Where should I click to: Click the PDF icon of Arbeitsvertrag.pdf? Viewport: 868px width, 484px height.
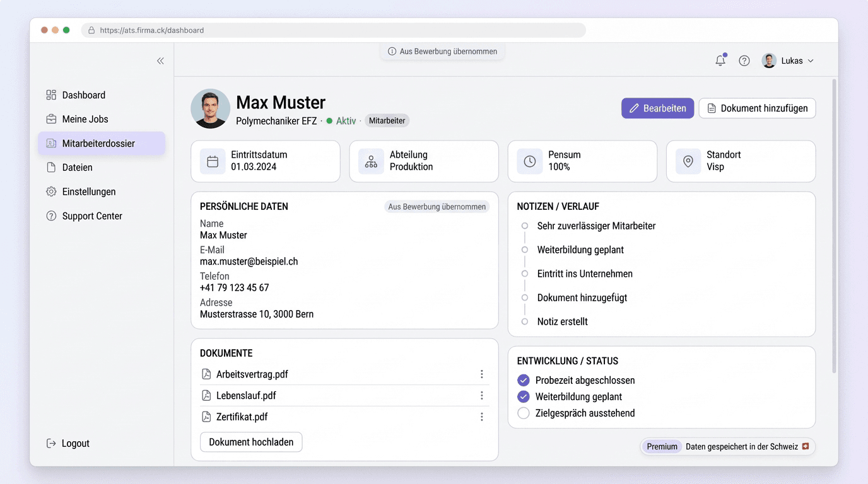point(206,374)
